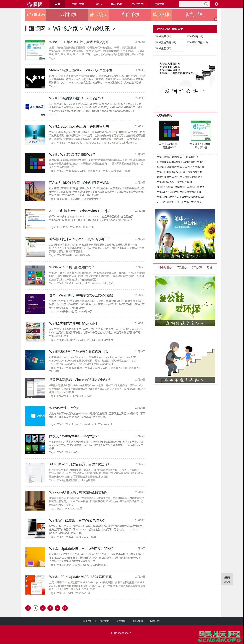Open the 网站地图 footer link
This screenshot has height=644, width=244.
(104, 621)
